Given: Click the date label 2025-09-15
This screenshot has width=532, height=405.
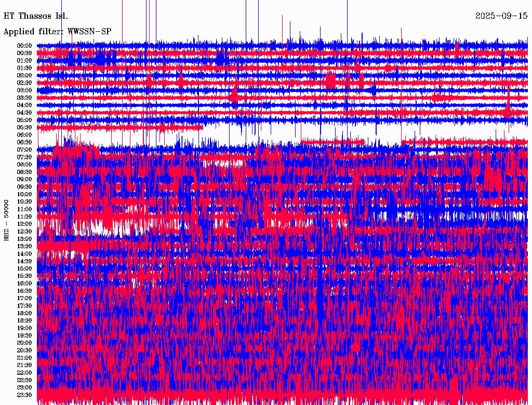Looking at the screenshot, I should (501, 16).
